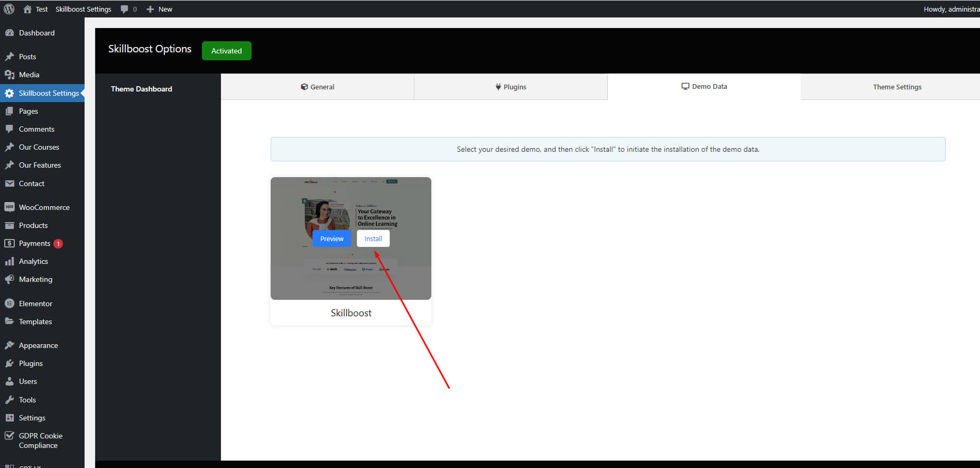Screen dimensions: 980x468
Task: Click the Templates folder icon
Action: pos(10,322)
